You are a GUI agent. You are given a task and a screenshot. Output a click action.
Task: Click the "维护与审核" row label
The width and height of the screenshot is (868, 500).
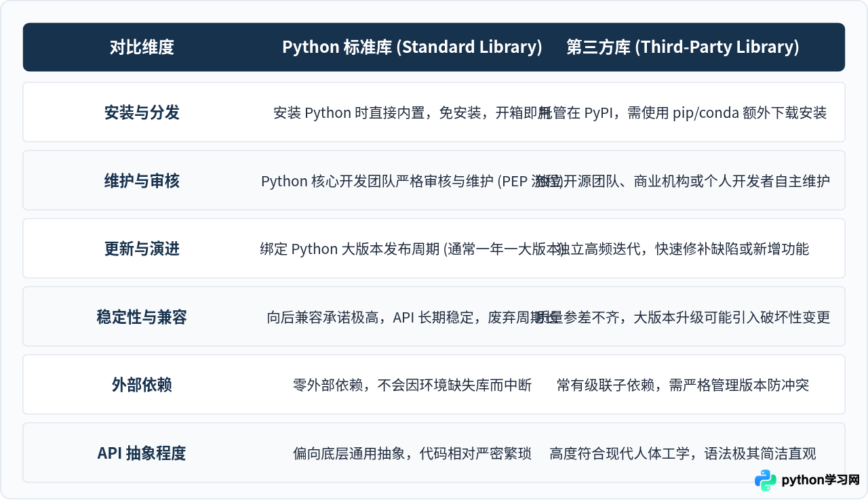pos(142,181)
